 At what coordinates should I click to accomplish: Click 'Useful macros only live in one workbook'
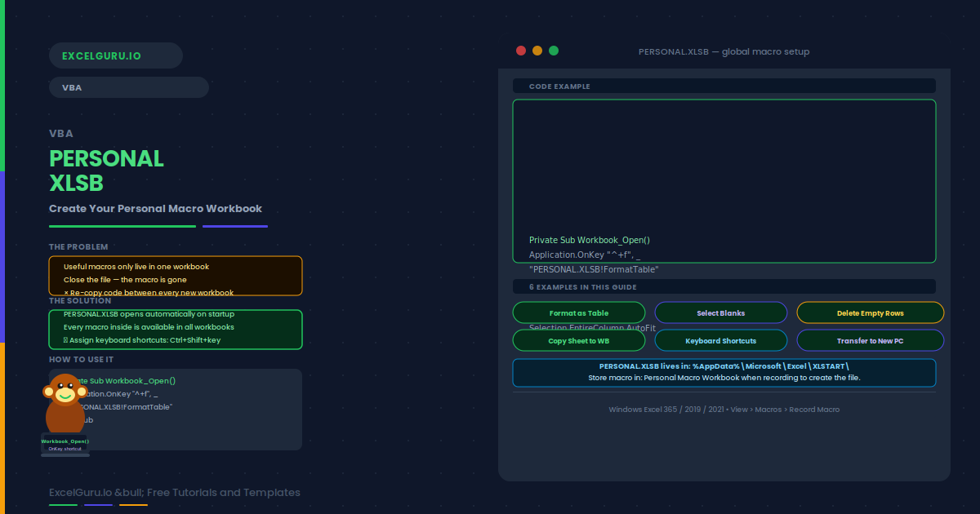pos(136,267)
